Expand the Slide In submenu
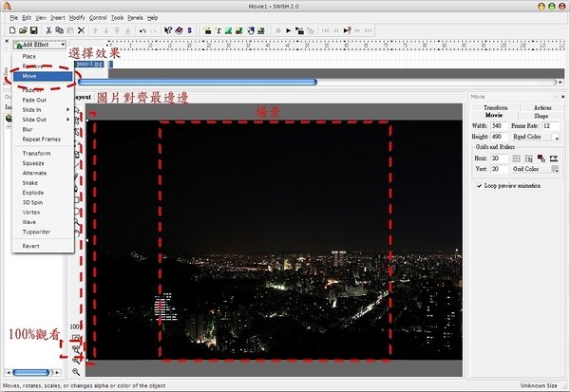Image resolution: width=570 pixels, height=392 pixels. click(43, 110)
